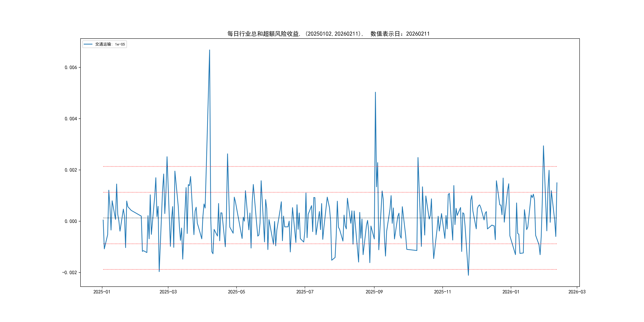The height and width of the screenshot is (322, 644).
Task: Click the 2026-03 x-axis label
Action: pos(577,292)
